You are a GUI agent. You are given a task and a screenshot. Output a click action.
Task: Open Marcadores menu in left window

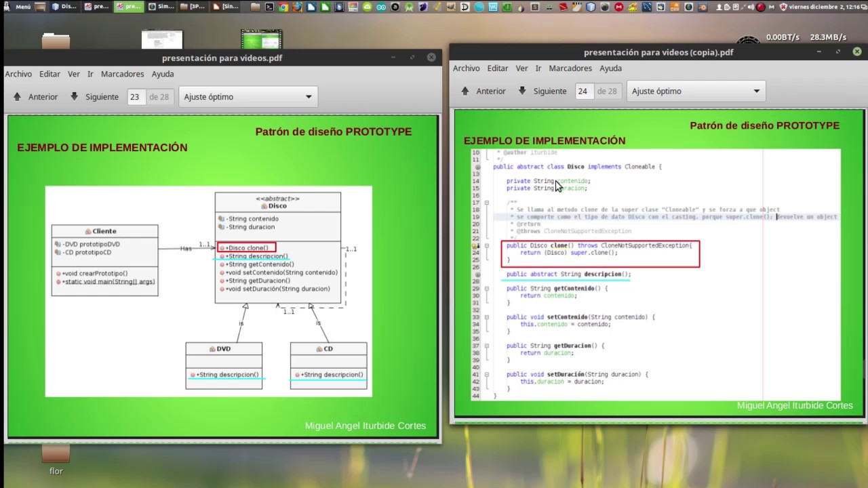pos(122,74)
